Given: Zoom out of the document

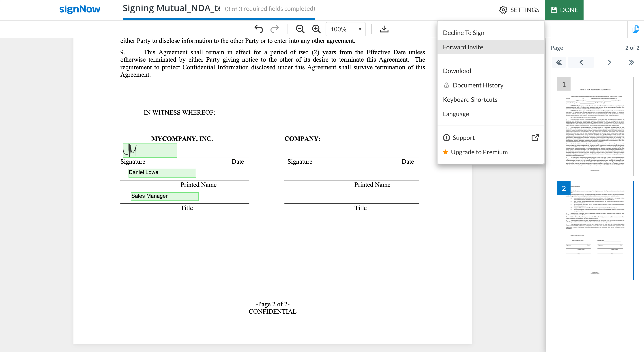Looking at the screenshot, I should (x=300, y=29).
